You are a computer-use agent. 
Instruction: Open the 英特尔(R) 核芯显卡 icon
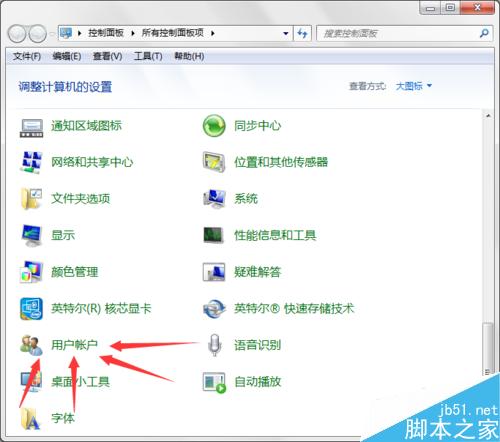31,309
